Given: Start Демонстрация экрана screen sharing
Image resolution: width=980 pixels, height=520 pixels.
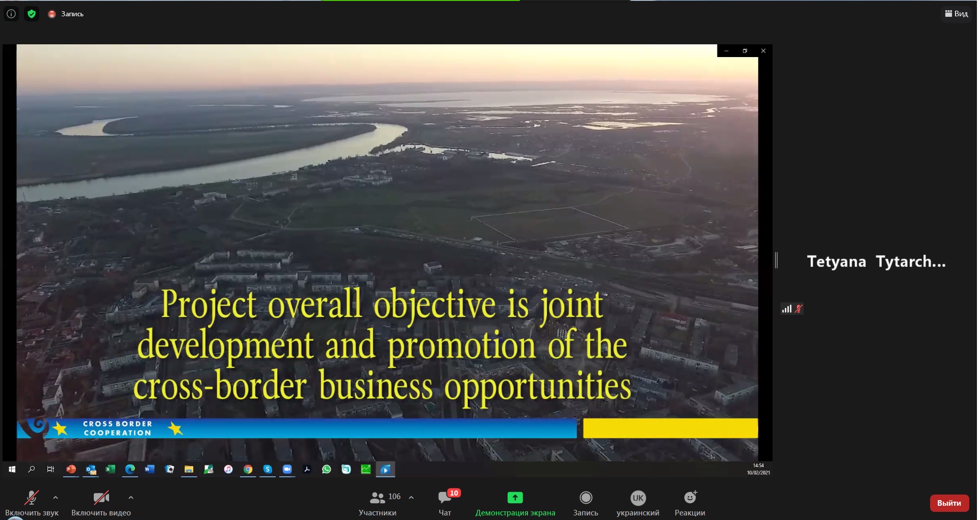Looking at the screenshot, I should [x=515, y=503].
